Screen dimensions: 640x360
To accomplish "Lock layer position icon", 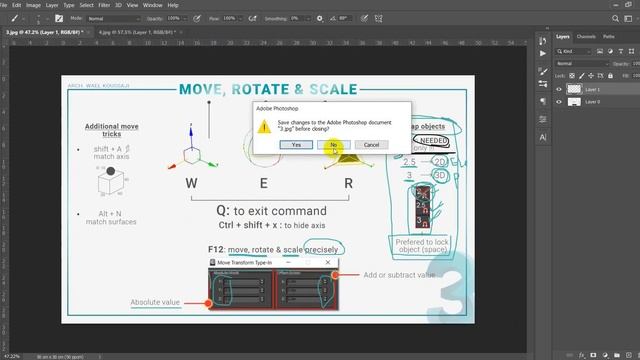I will 591,76.
